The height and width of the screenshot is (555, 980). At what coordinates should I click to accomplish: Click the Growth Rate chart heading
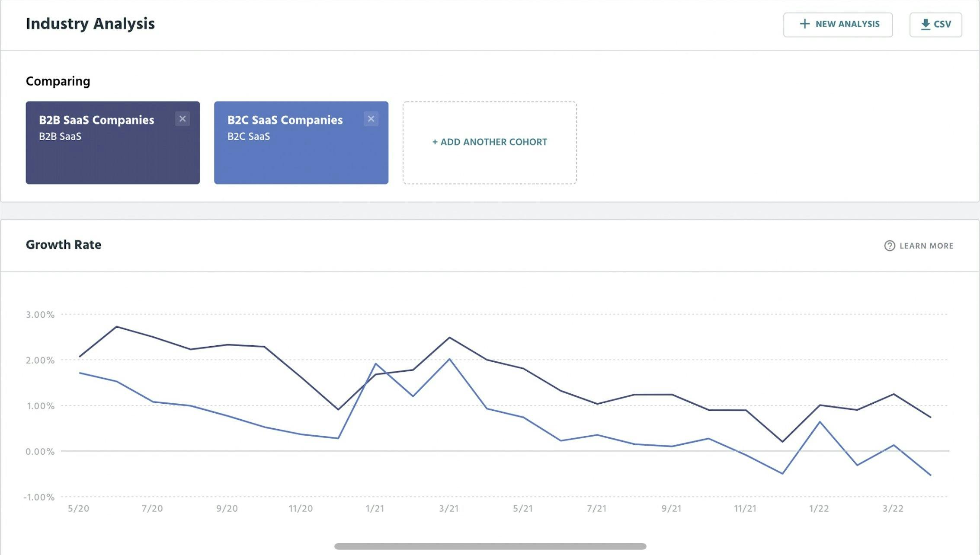click(x=64, y=245)
